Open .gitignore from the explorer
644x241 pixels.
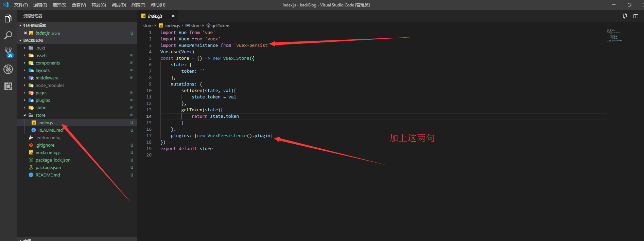[x=45, y=145]
